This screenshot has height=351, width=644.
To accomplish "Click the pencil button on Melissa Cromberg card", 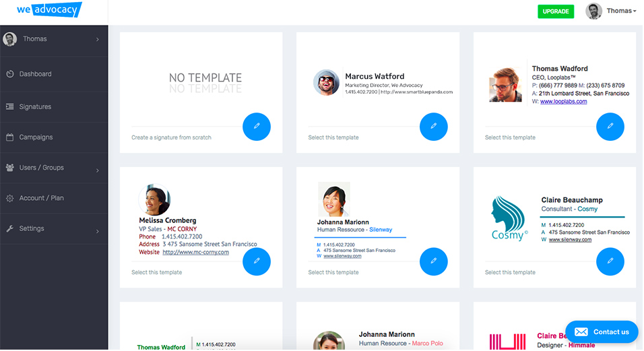I will tap(257, 261).
